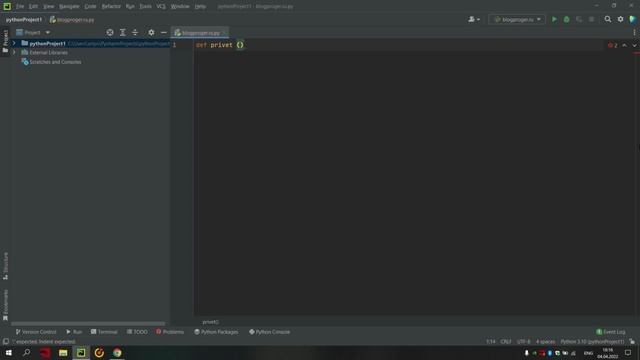This screenshot has height=360, width=640.
Task: Open Python 3.10 interpreter selector
Action: (x=592, y=342)
